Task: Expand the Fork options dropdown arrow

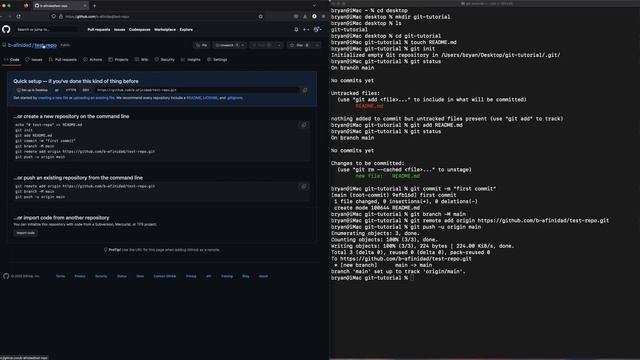Action: (x=279, y=45)
